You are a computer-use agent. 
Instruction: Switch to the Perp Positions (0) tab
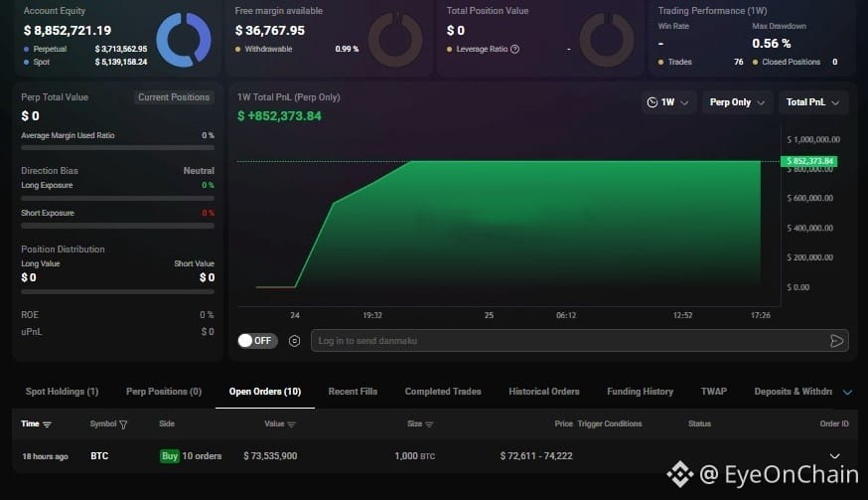tap(164, 392)
